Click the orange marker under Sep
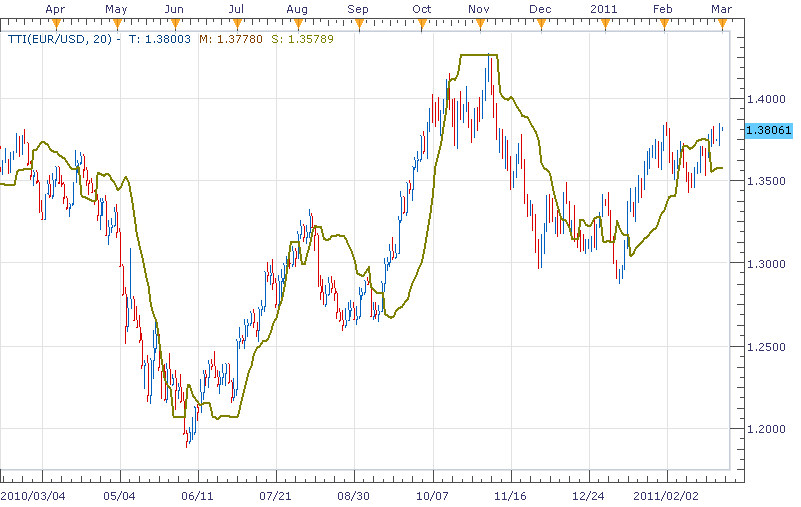The height and width of the screenshot is (507, 801). coord(360,24)
